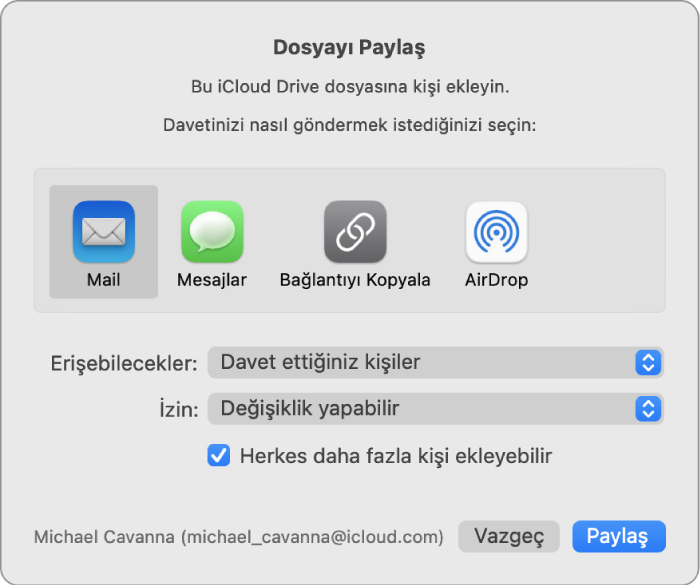
Task: Click the 'Davetinizi nasıl göndermek' instruction text
Action: (x=350, y=125)
